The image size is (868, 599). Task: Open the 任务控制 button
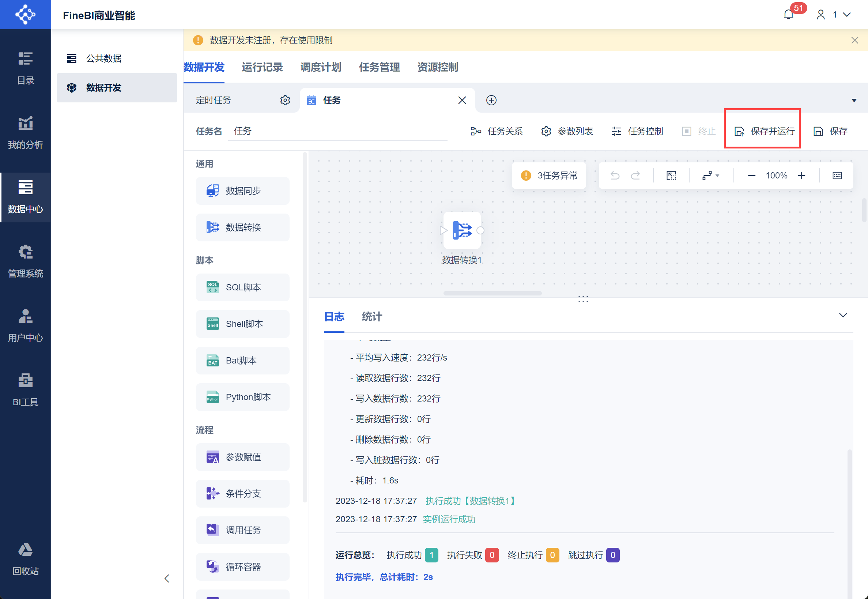(x=637, y=131)
